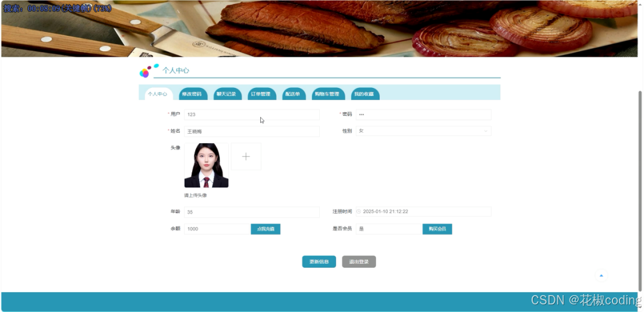Switch to the 修改密码 tab
Image resolution: width=644 pixels, height=312 pixels.
tap(192, 94)
